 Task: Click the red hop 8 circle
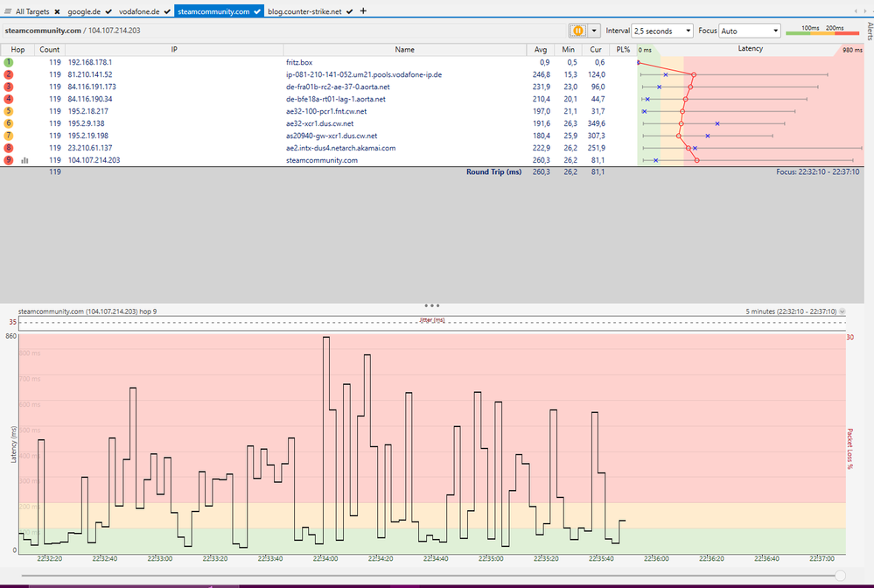[x=9, y=149]
